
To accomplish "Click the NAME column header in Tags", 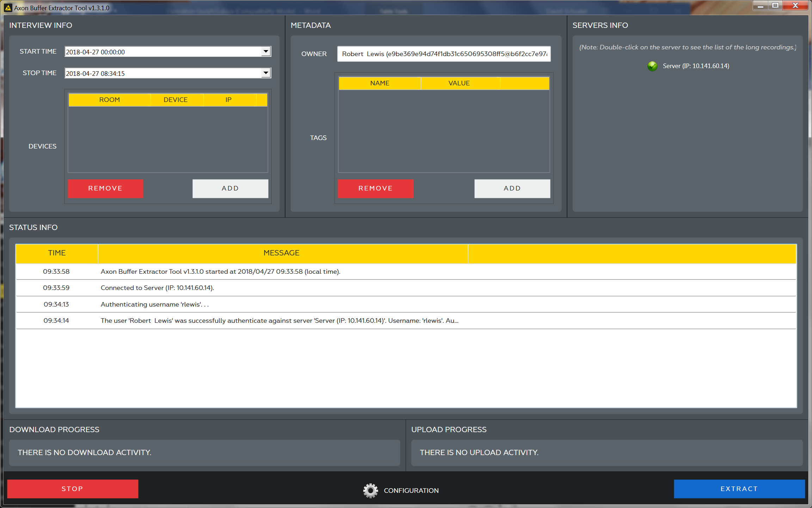I will pyautogui.click(x=380, y=83).
